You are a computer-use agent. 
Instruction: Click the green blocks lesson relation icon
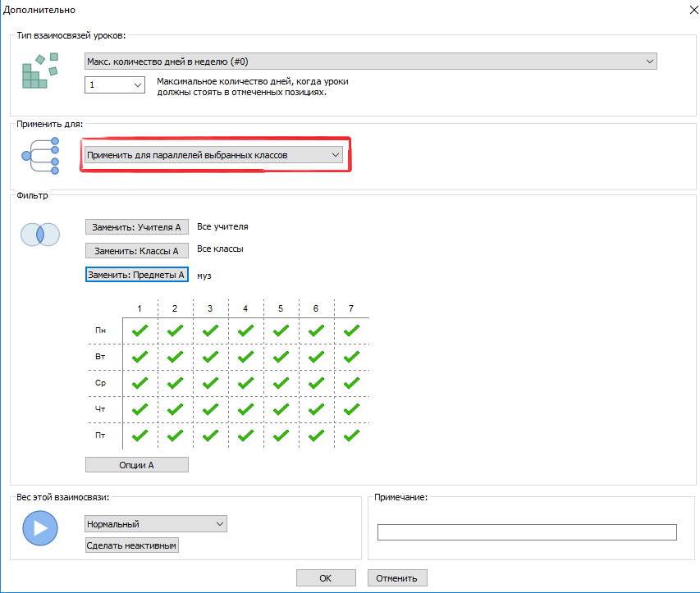click(40, 71)
